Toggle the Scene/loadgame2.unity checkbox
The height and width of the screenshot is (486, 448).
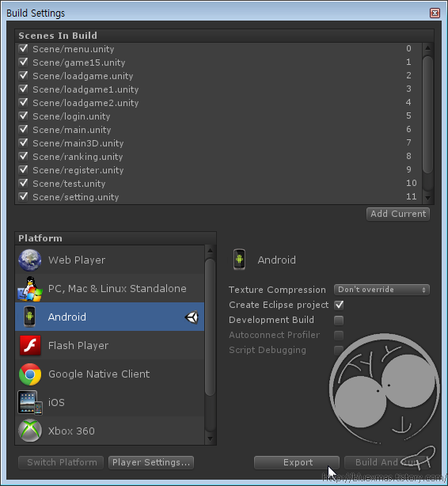coord(23,102)
